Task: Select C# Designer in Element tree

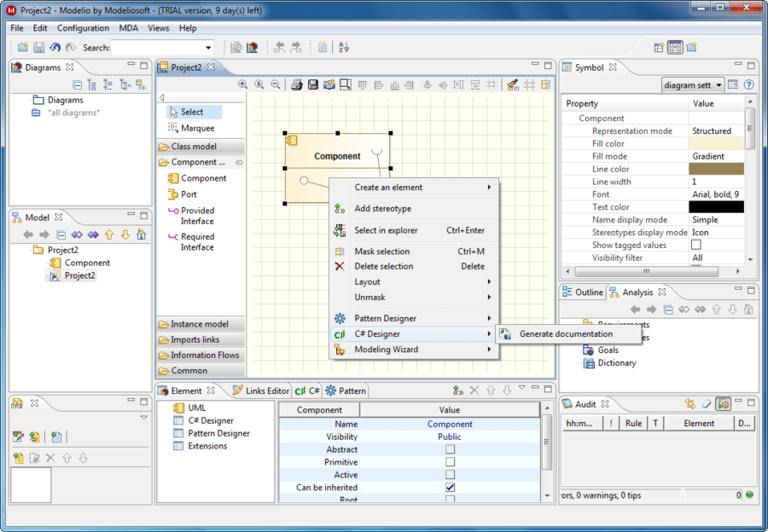Action: (x=204, y=420)
